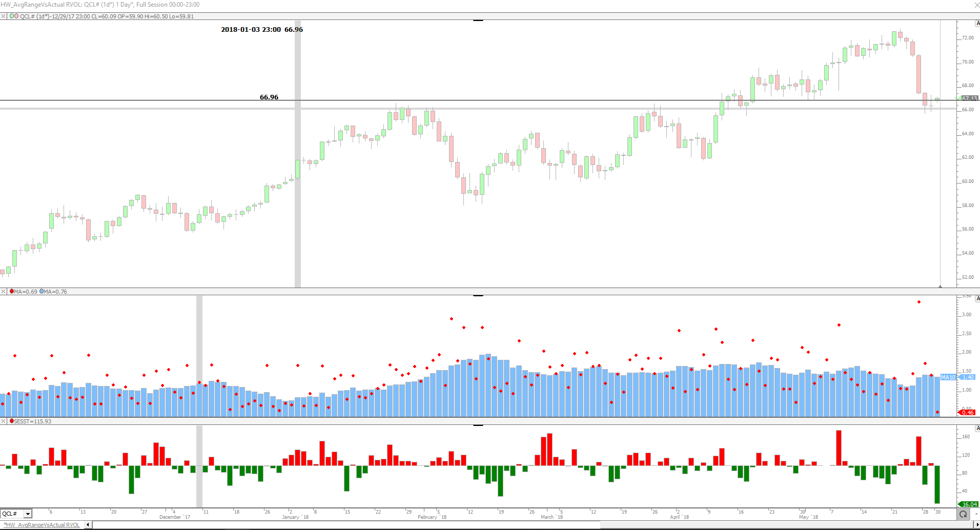Close the SESST indicator pane
This screenshot has height=530, width=980.
(3, 421)
